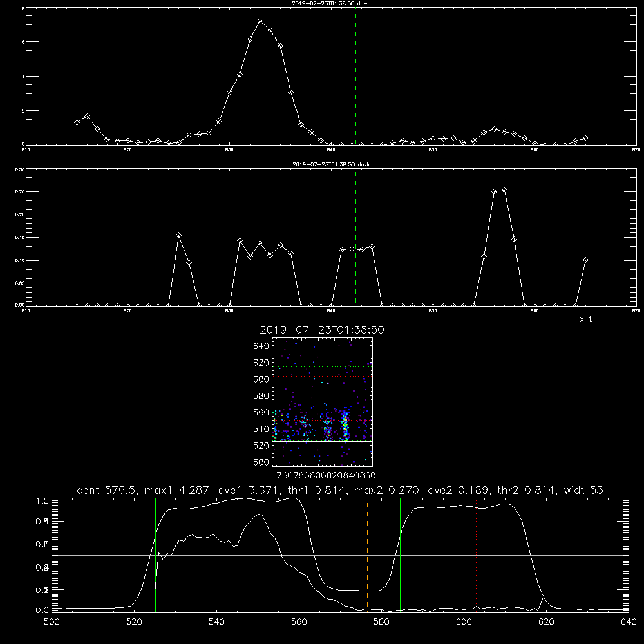The width and height of the screenshot is (644, 644).
Task: Click the y-axis label 640 of the image map
Action: click(261, 346)
